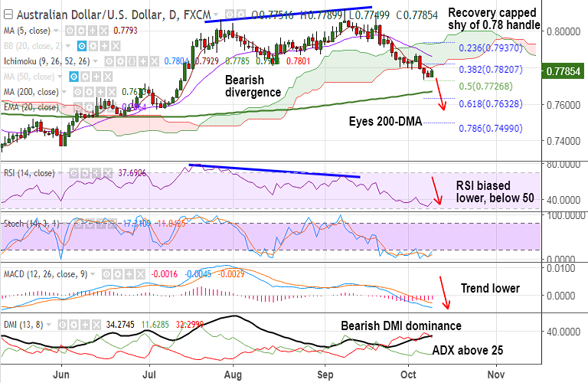Click the plus icon for MA (5, close)
The height and width of the screenshot is (386, 588).
coord(93,31)
